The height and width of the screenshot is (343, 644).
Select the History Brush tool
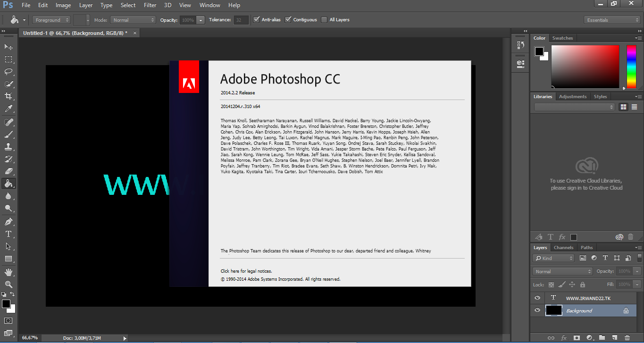(x=8, y=159)
